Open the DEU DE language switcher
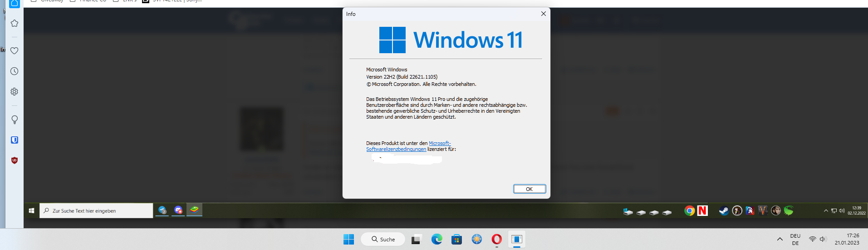This screenshot has width=868, height=250. tap(795, 240)
